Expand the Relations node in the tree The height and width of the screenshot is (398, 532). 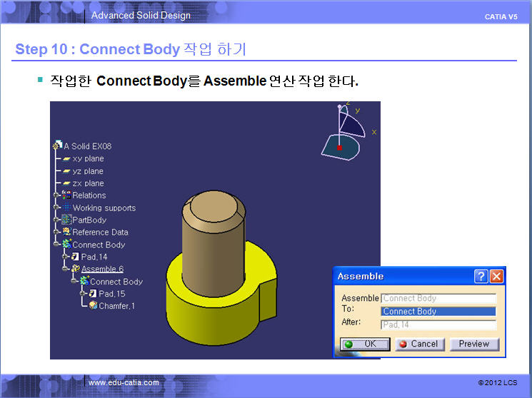click(x=56, y=195)
